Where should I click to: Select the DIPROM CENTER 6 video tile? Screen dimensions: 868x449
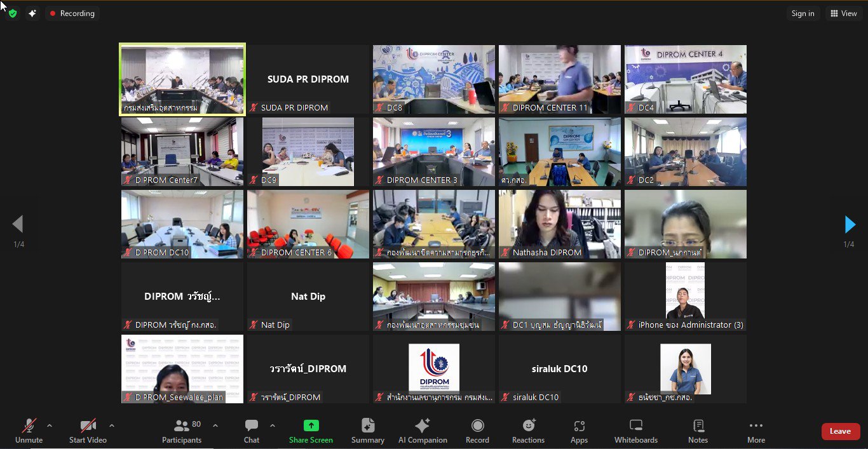click(x=308, y=224)
